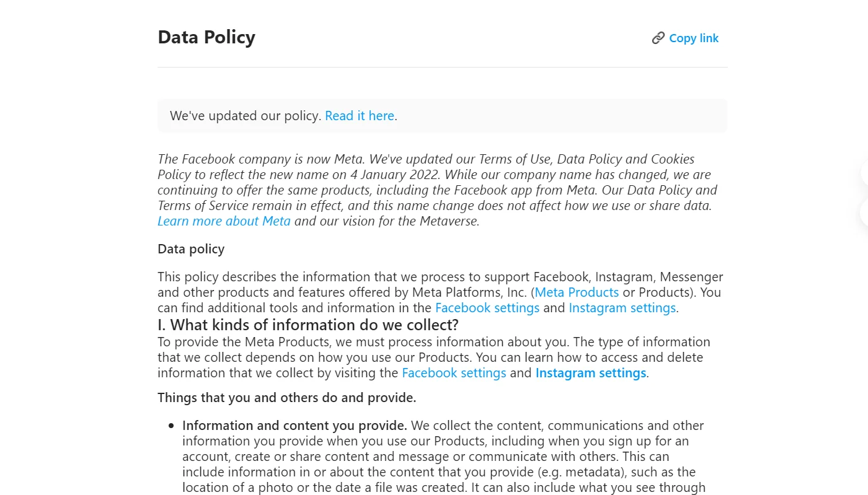The width and height of the screenshot is (868, 495).
Task: Click the chain-link Copy link icon
Action: [x=657, y=38]
